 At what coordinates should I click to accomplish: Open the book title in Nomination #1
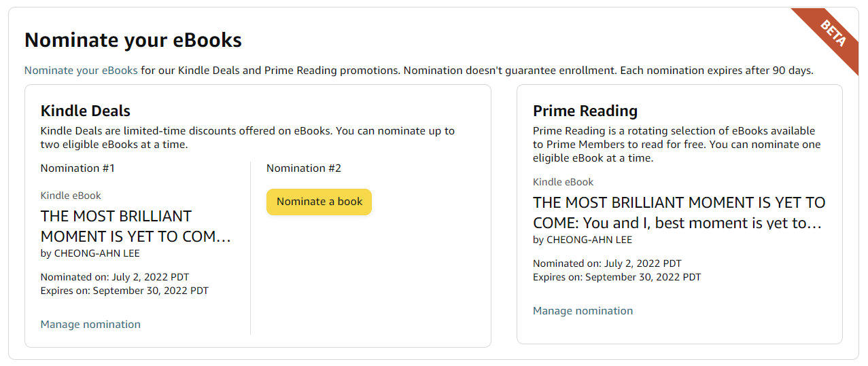135,226
